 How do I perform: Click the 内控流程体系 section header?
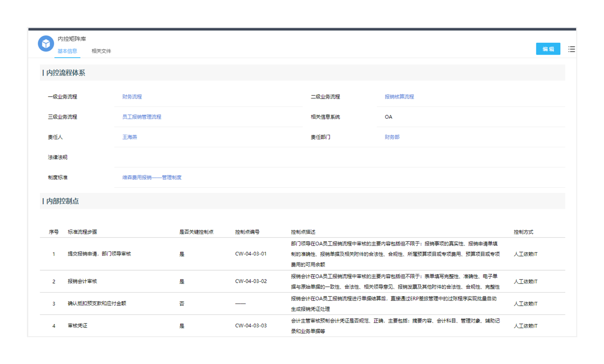click(x=65, y=73)
